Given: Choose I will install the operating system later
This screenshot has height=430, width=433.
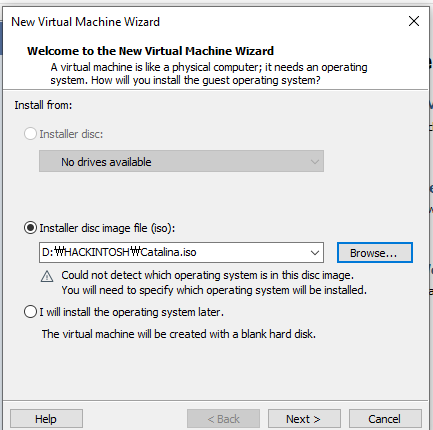Looking at the screenshot, I should [30, 312].
